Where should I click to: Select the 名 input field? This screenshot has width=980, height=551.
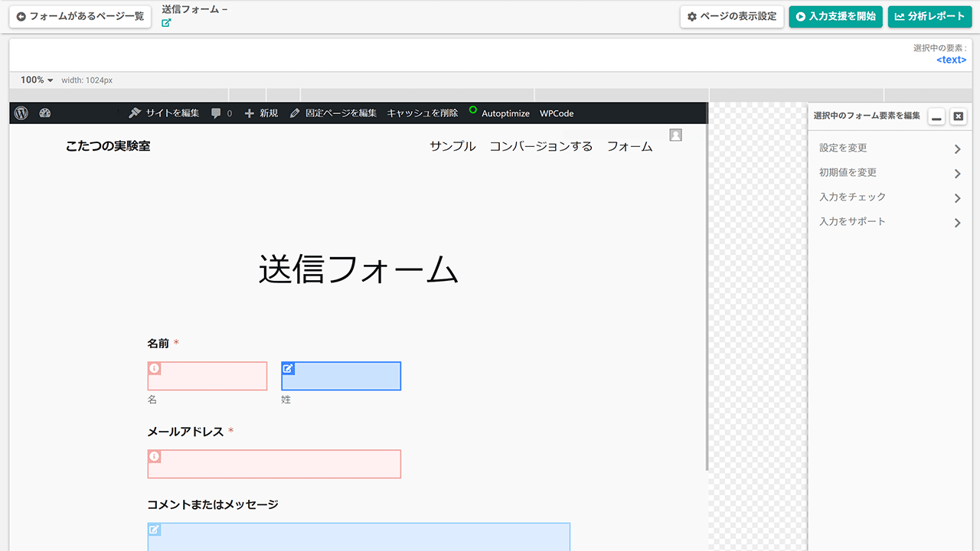pyautogui.click(x=207, y=376)
